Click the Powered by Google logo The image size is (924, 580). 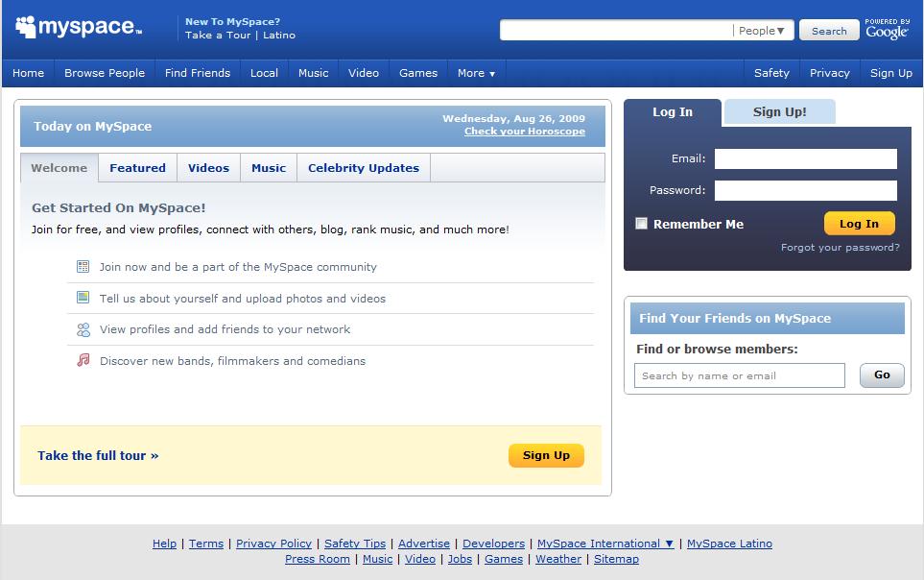(887, 29)
